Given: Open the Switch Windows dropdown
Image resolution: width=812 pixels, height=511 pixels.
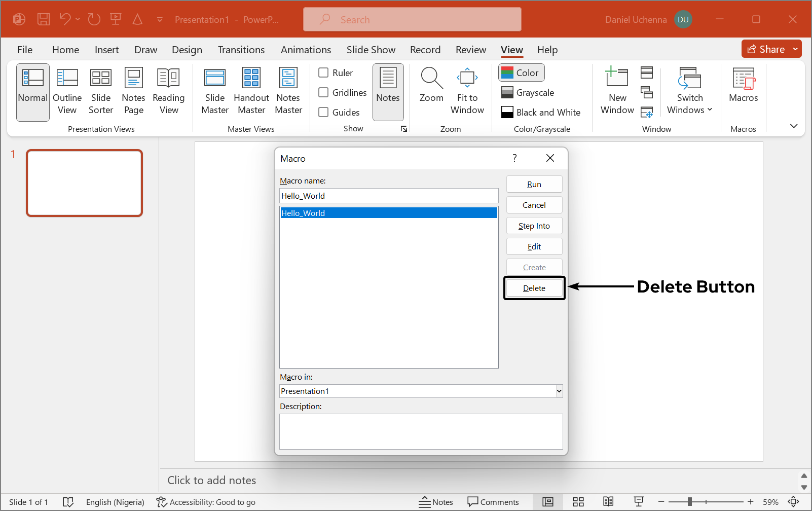Looking at the screenshot, I should click(x=689, y=92).
